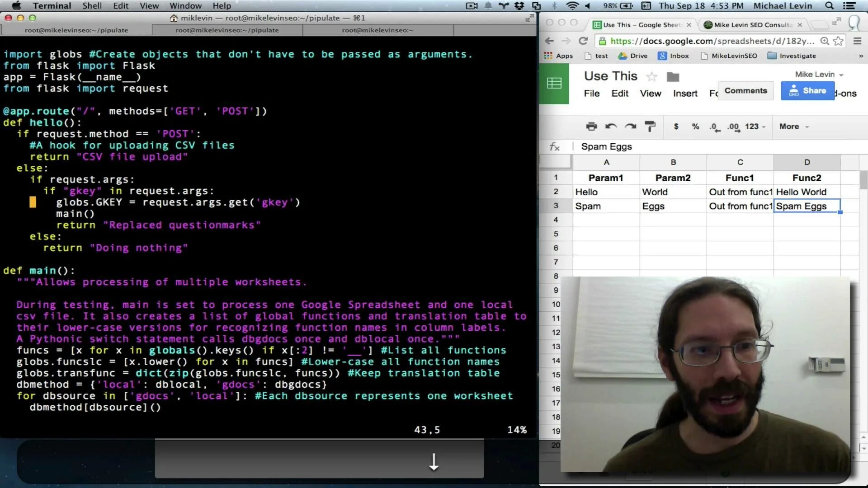Screen dimensions: 868x488
Task: Click the undo arrow in Sheets toolbar
Action: click(x=611, y=127)
